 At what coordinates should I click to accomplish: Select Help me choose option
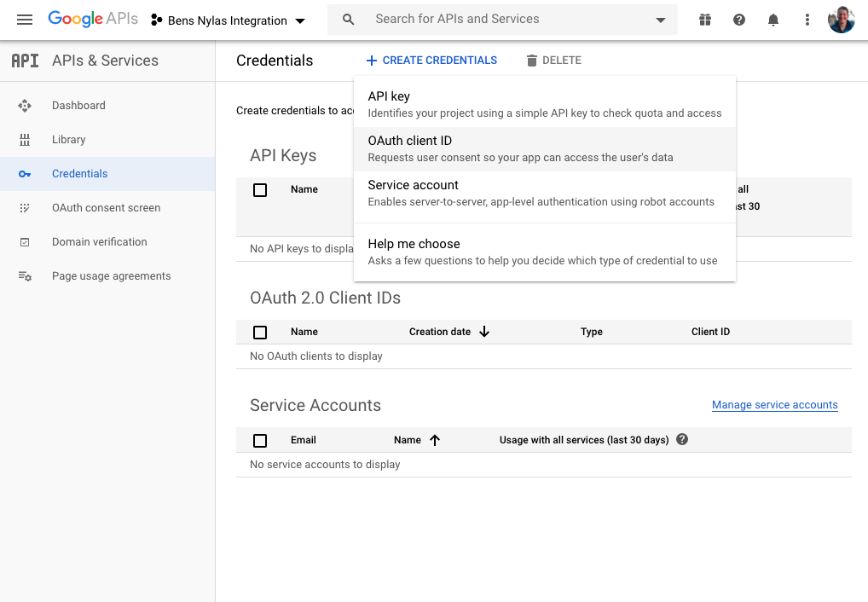[544, 252]
